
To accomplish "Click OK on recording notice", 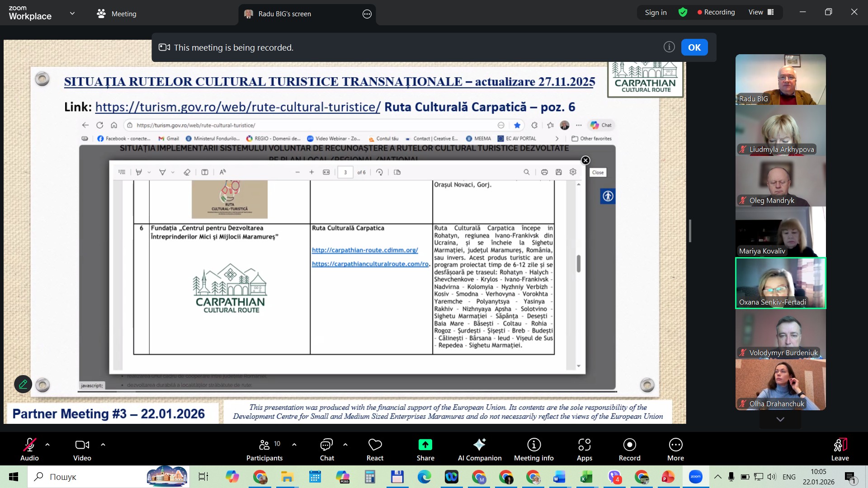I will pos(694,47).
